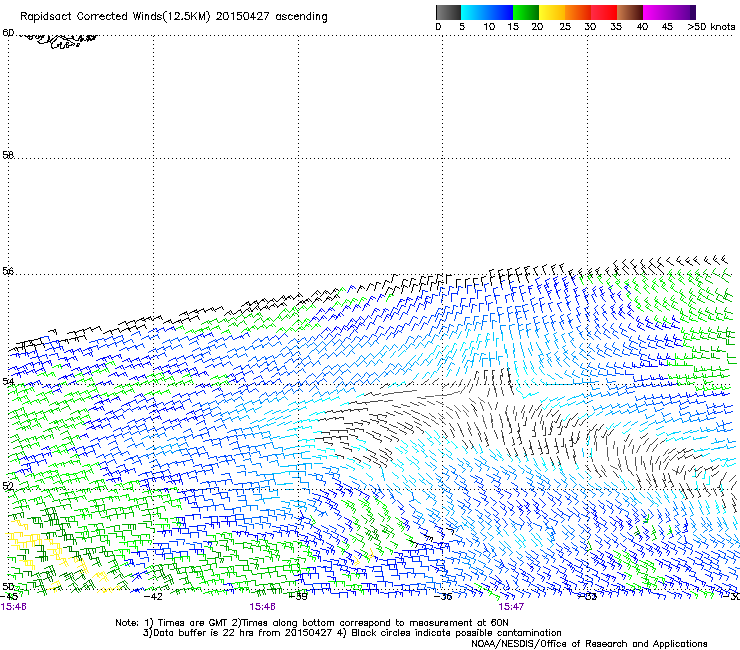
Task: Select the latitude label '58'
Action: pos(8,155)
